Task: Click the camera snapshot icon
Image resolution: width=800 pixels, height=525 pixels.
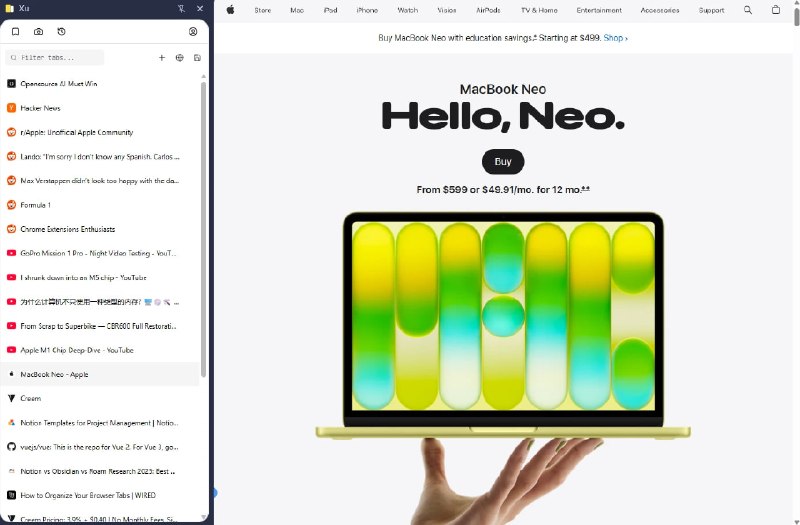Action: click(38, 32)
